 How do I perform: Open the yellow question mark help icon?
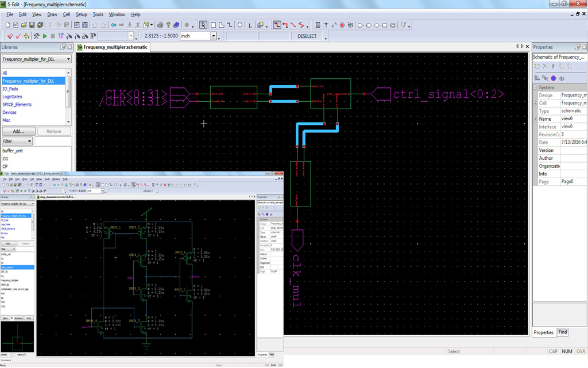click(x=168, y=25)
